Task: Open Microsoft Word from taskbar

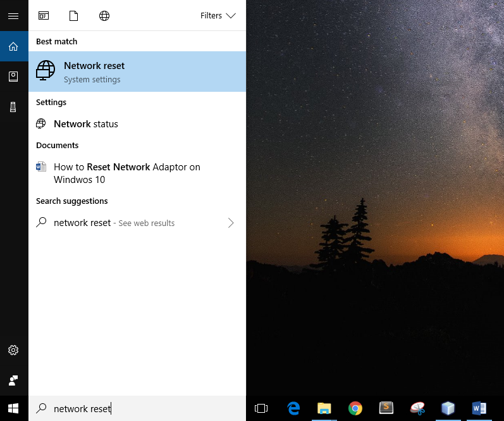Action: click(x=479, y=408)
